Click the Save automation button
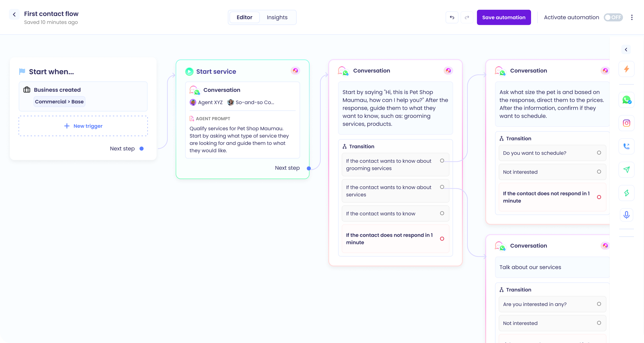 coord(504,17)
